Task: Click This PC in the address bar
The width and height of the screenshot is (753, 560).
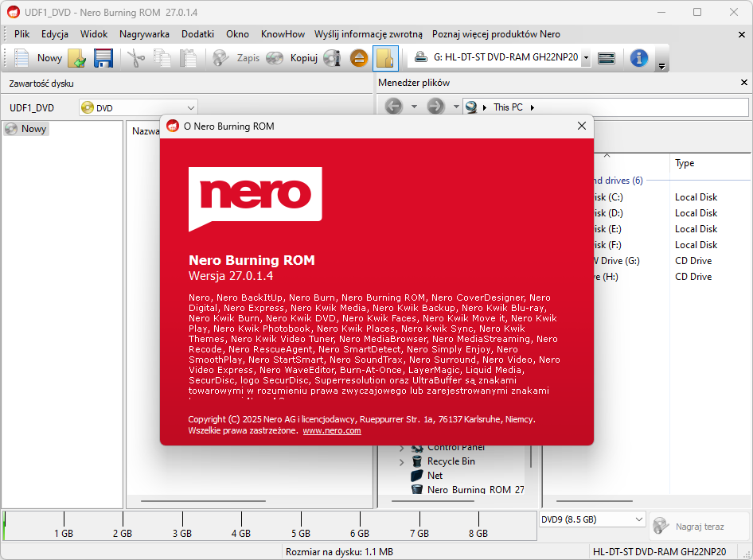Action: click(x=508, y=107)
